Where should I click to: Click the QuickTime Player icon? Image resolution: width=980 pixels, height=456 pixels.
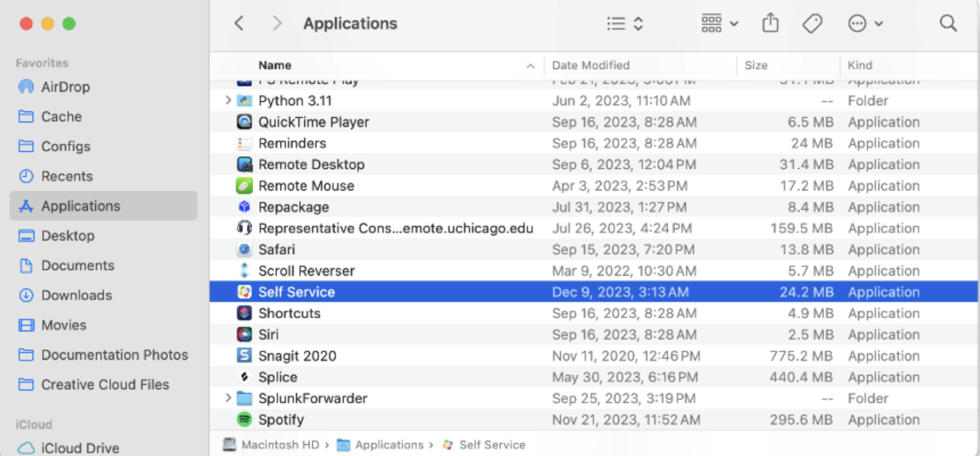244,122
